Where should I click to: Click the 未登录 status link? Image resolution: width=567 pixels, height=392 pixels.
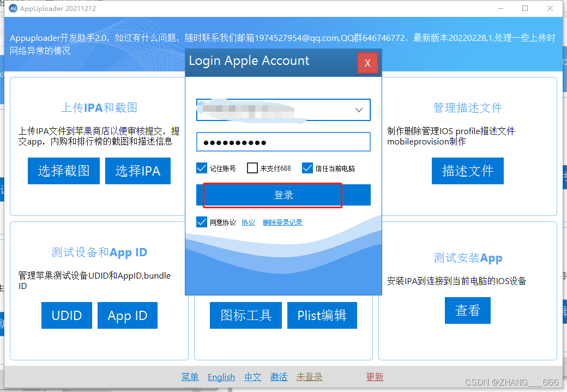310,377
